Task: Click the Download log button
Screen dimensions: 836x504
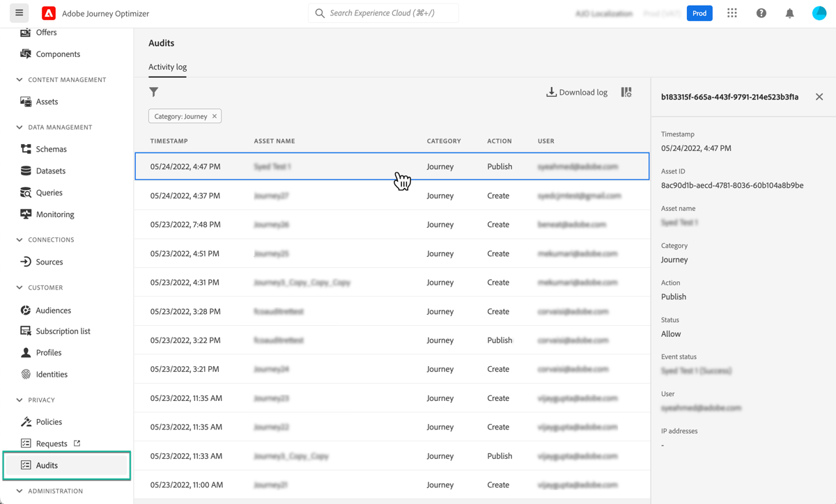Action: 577,91
